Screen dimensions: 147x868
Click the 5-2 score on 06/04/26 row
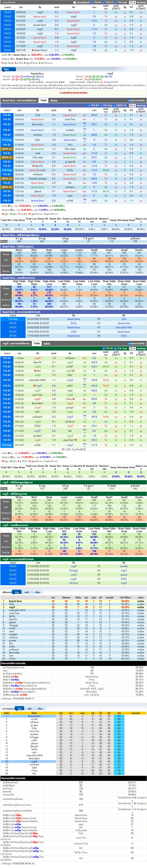pyautogui.click(x=54, y=119)
